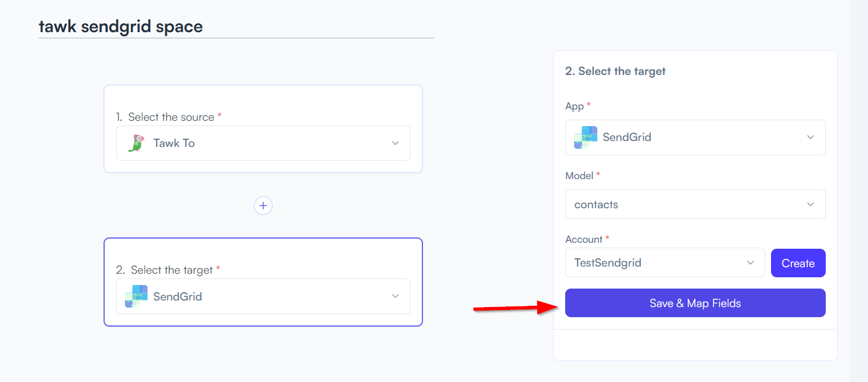Open the Model dropdown showing contacts
This screenshot has height=382, width=868.
pyautogui.click(x=695, y=204)
